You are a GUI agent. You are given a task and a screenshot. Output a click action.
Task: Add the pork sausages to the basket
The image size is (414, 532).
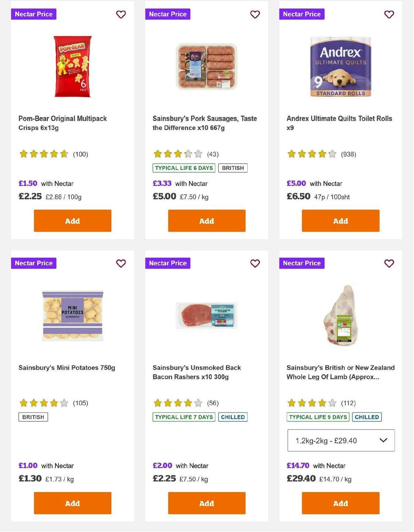pos(206,221)
